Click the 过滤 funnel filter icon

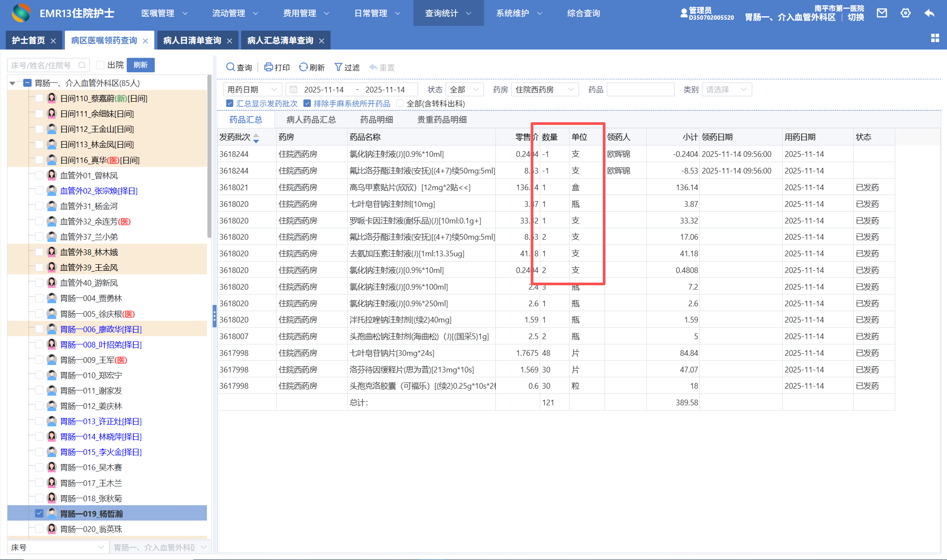pos(338,67)
